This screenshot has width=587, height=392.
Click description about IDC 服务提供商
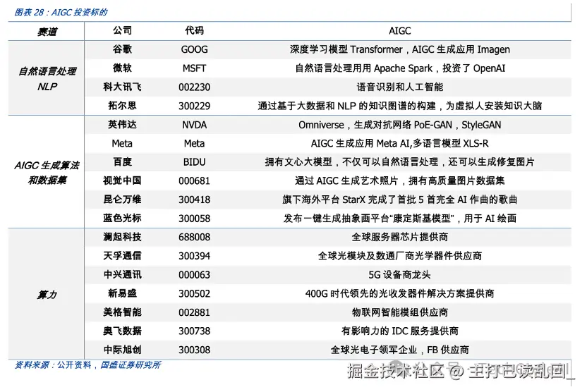(x=400, y=331)
